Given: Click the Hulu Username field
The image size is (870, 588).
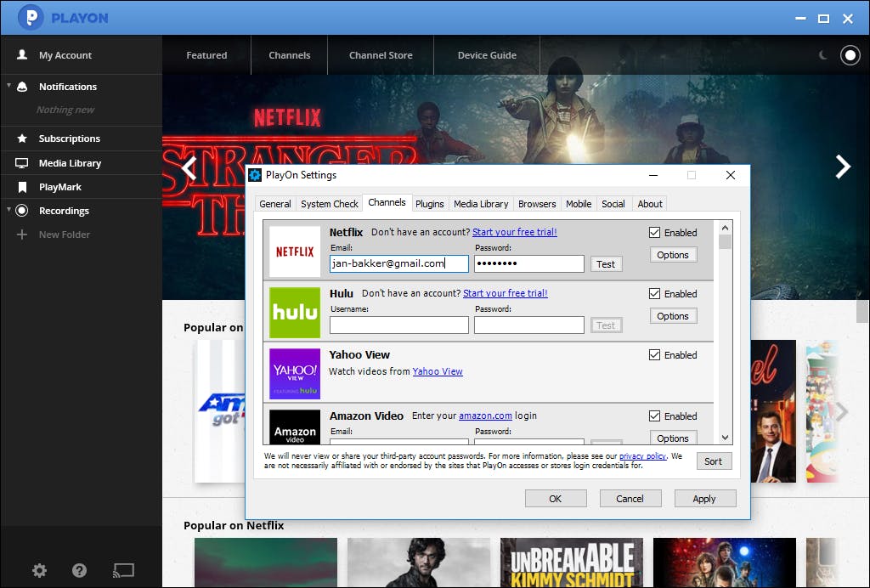Looking at the screenshot, I should pos(399,325).
